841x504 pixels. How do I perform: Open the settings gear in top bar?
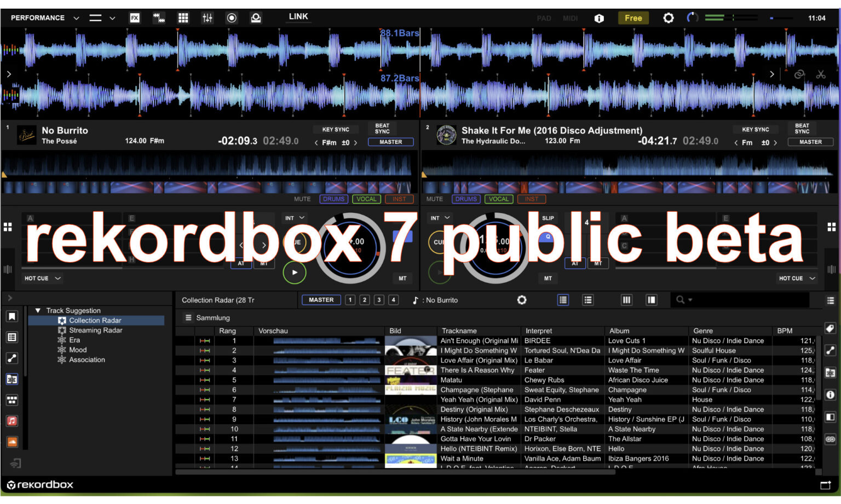pyautogui.click(x=668, y=18)
